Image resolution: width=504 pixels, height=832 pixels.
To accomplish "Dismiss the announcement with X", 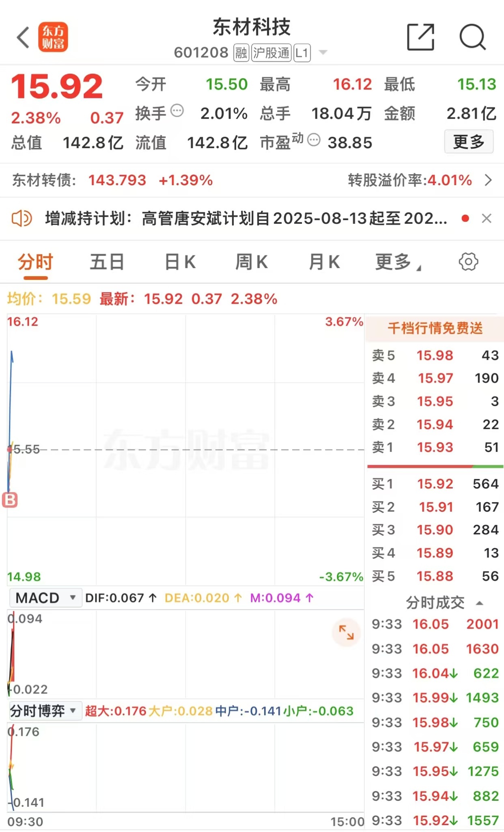I will tap(487, 218).
